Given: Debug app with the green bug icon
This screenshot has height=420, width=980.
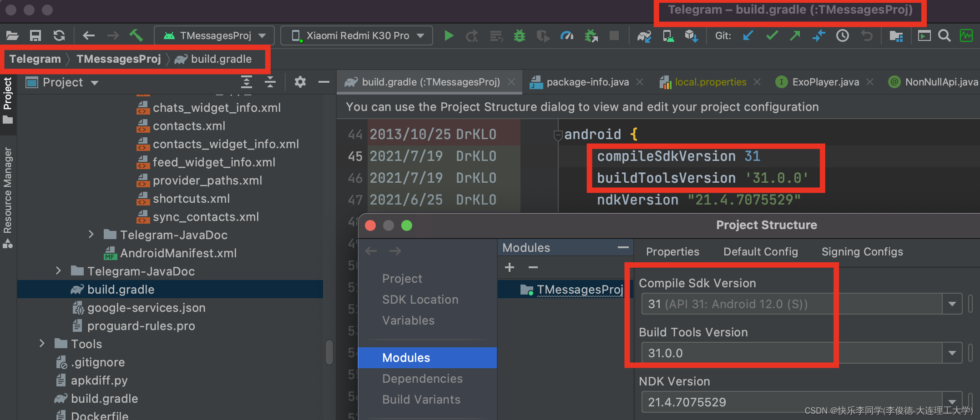Looking at the screenshot, I should [x=519, y=35].
